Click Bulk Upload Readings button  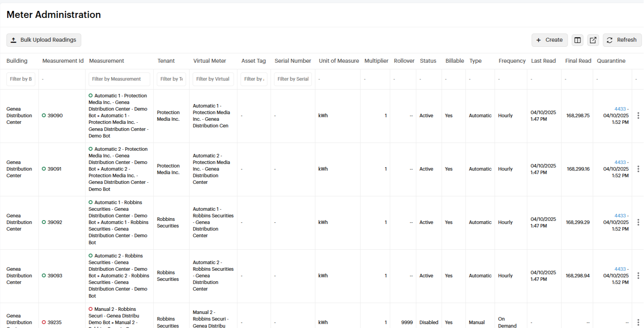44,40
